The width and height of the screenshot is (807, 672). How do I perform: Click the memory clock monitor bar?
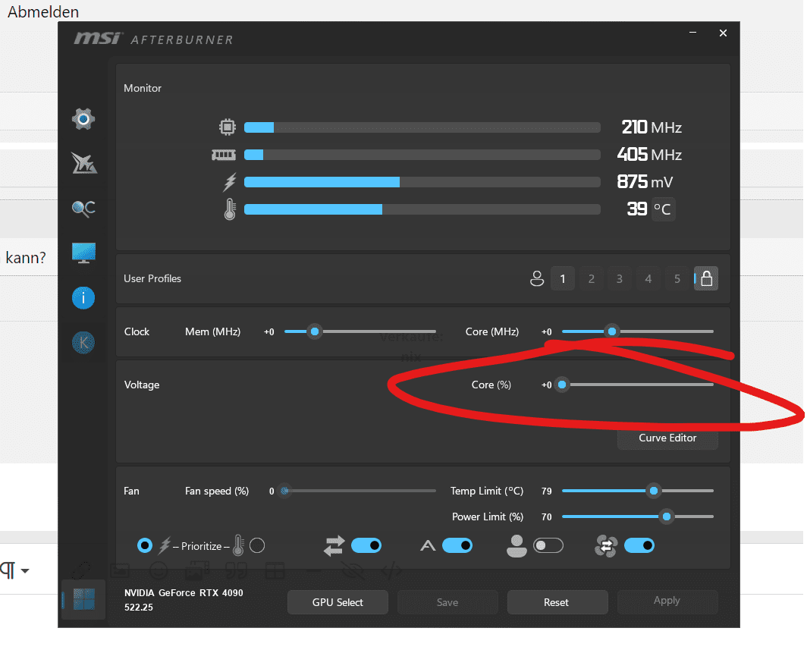422,155
